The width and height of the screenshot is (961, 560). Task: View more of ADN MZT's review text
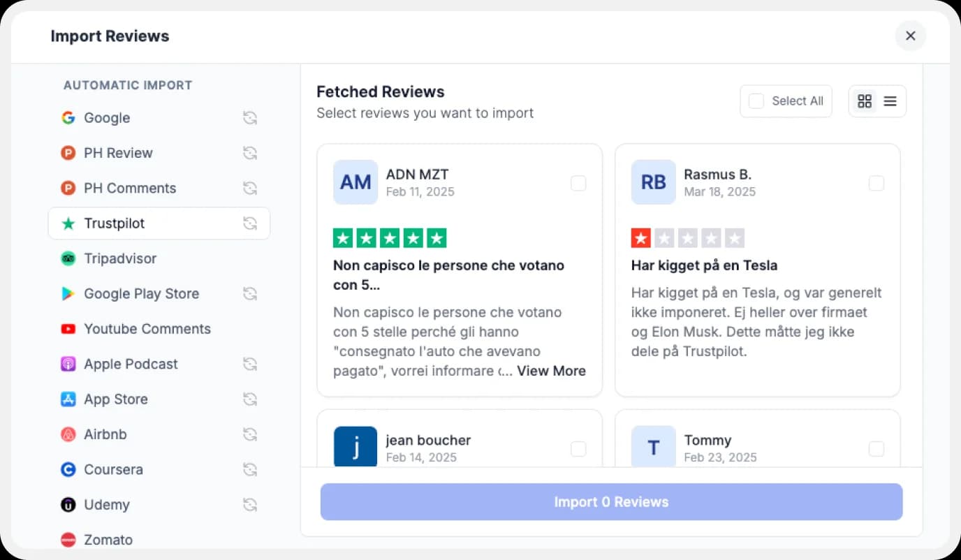pos(551,371)
